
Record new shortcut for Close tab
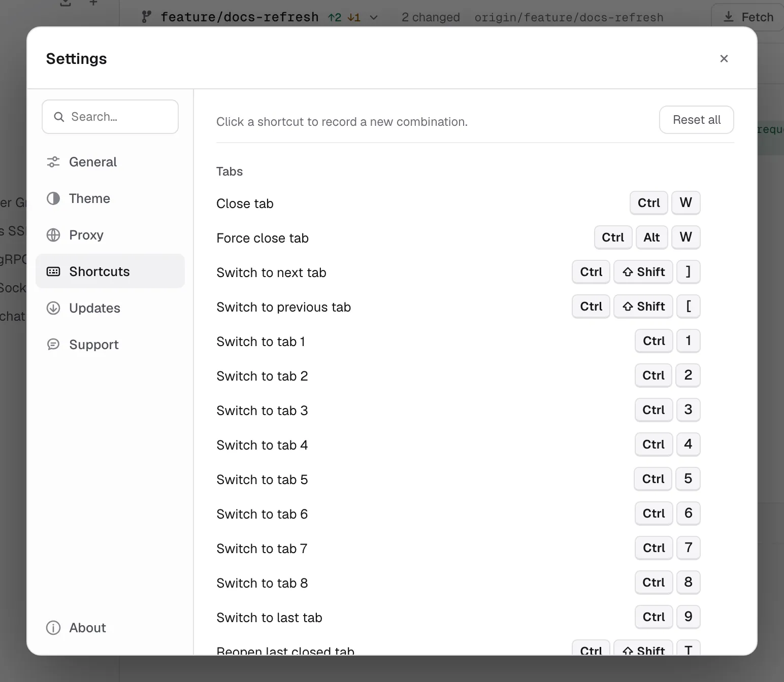(x=665, y=203)
